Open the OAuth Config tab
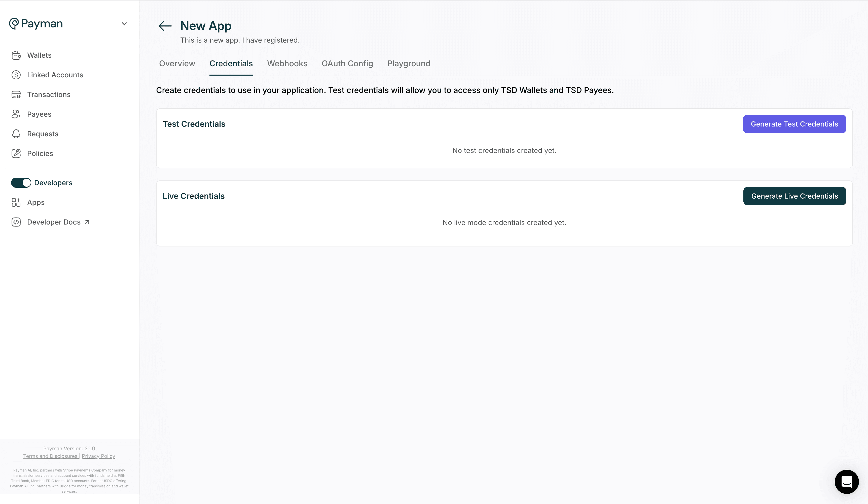 [x=347, y=64]
